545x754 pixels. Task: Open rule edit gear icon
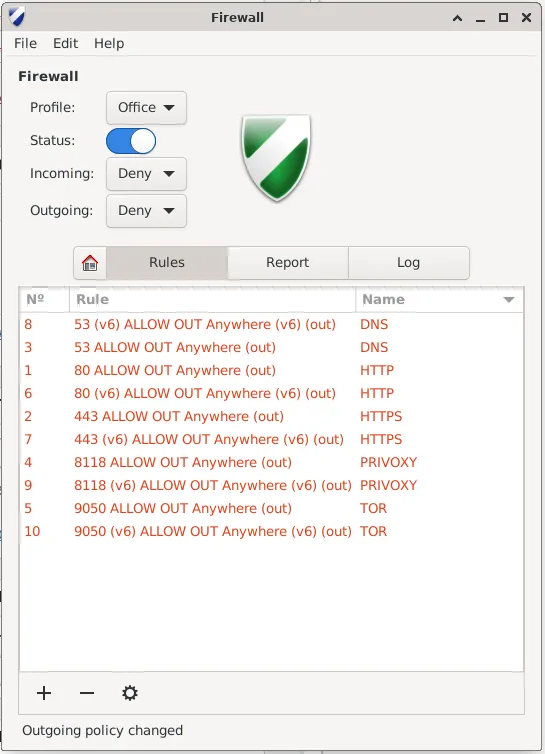point(129,693)
